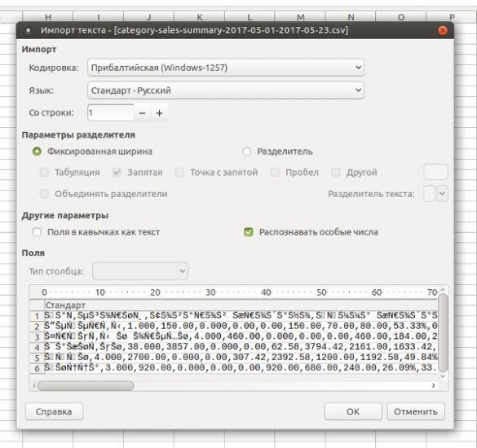Image resolution: width=477 pixels, height=448 pixels.
Task: Click the horizontal preview scrollbar thumb
Action: [x=86, y=386]
